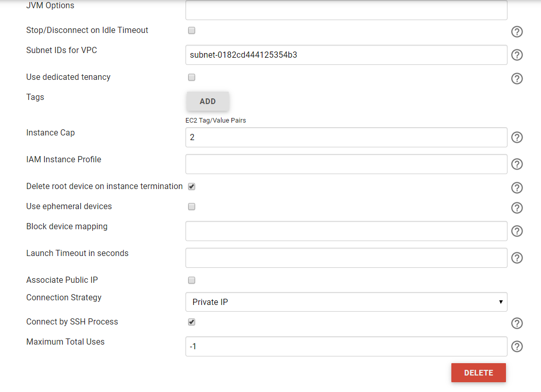This screenshot has width=541, height=392.
Task: Open help for Maximum Total Uses
Action: point(517,347)
